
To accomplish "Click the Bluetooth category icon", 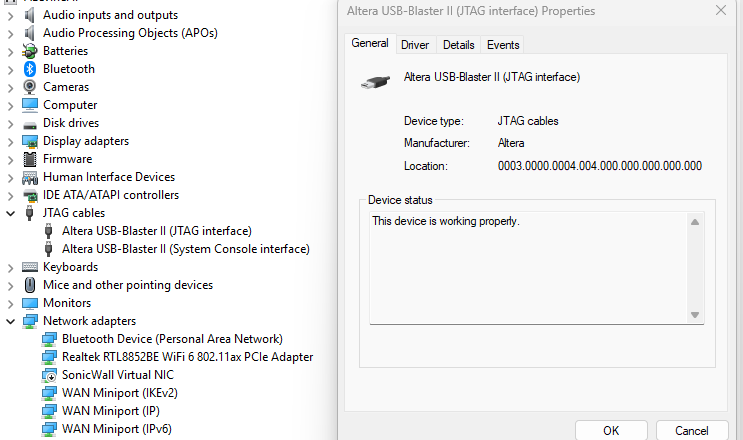I will click(30, 69).
